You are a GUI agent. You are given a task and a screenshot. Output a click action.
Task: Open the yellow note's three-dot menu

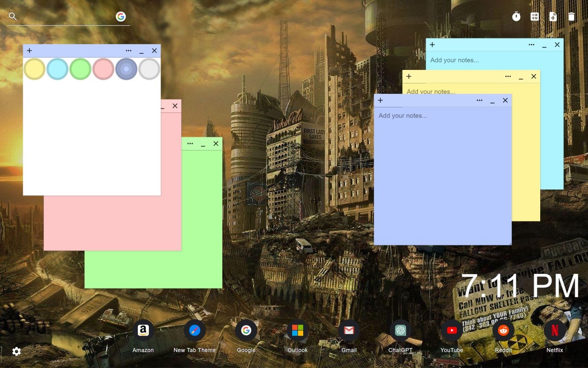(508, 76)
